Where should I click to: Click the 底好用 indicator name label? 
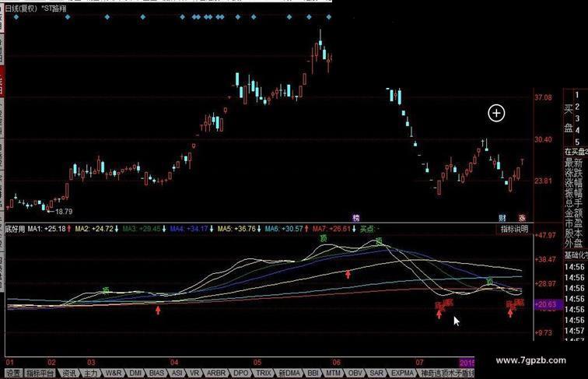pos(16,229)
